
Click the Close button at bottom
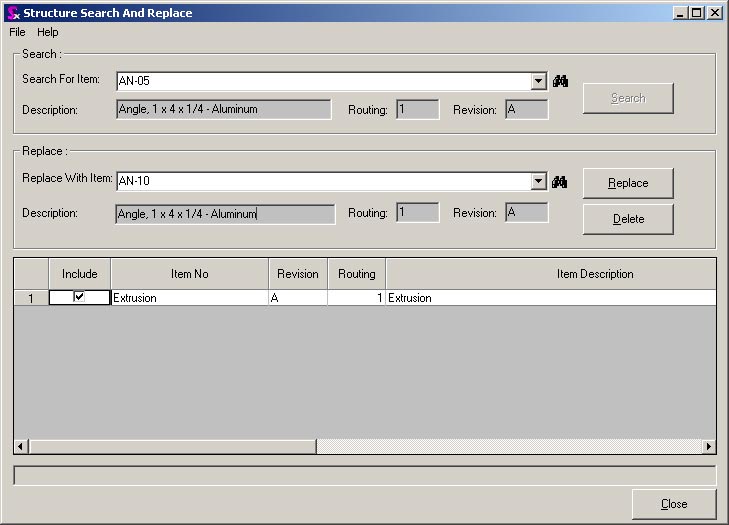pyautogui.click(x=673, y=504)
